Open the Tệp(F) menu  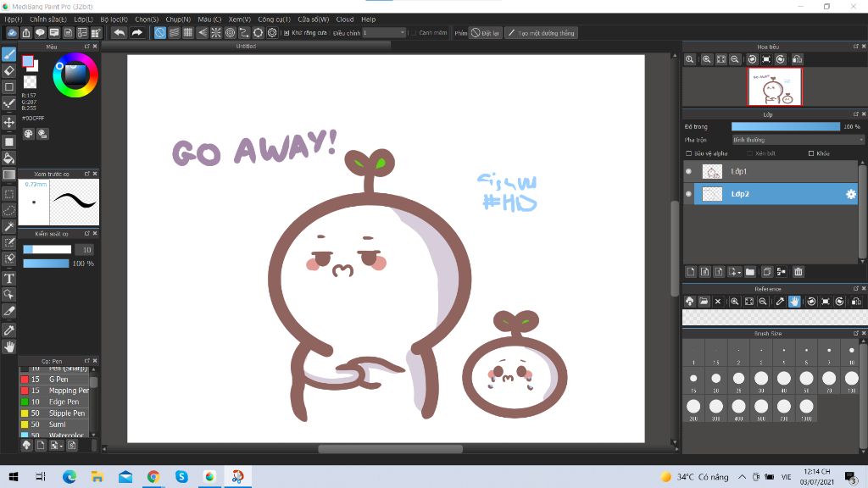click(14, 19)
